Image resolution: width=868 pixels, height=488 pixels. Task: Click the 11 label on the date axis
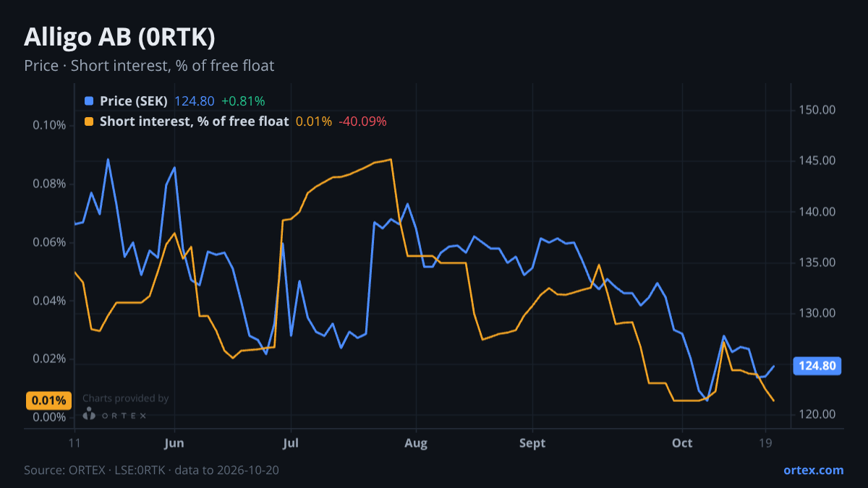click(75, 443)
